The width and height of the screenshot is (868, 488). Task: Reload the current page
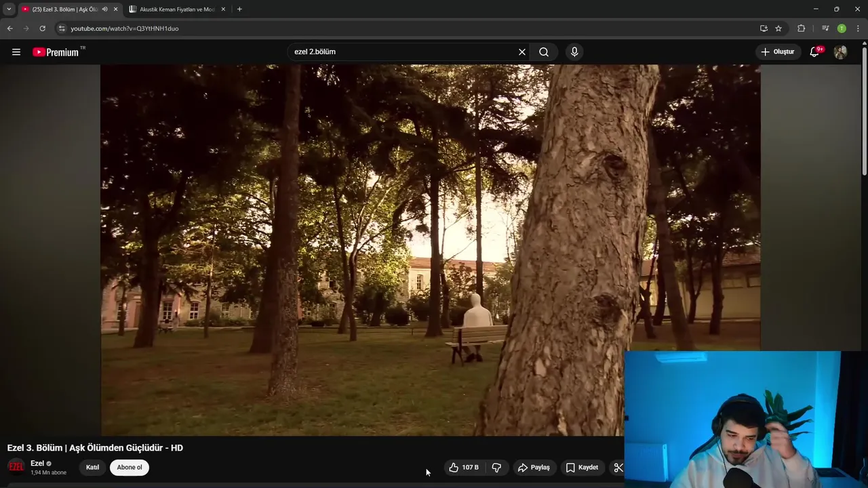(x=42, y=28)
